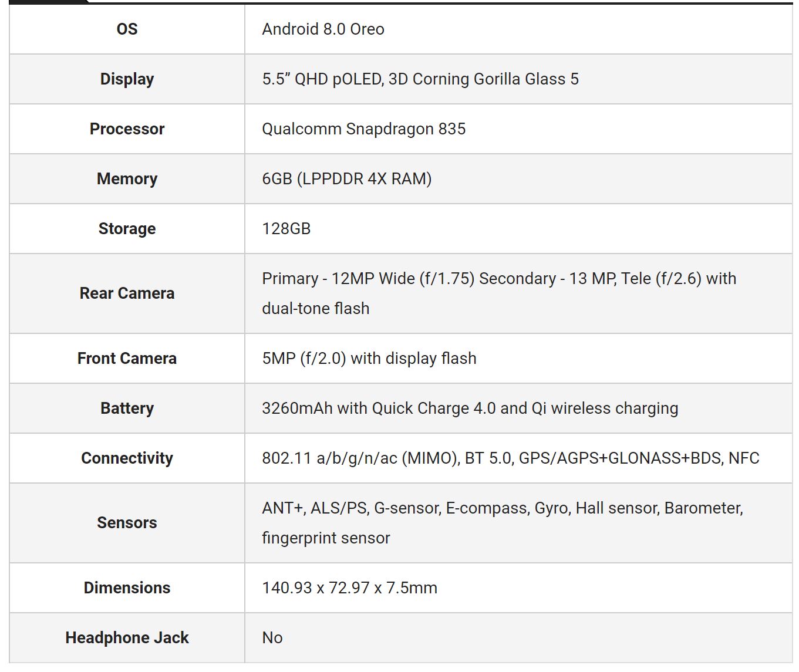Click the Rear Camera row label
The width and height of the screenshot is (799, 672).
pyautogui.click(x=127, y=293)
